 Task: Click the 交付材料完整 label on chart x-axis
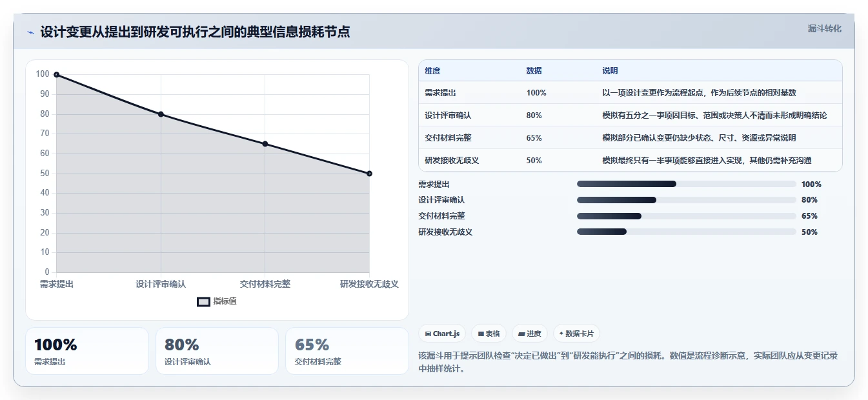point(265,285)
